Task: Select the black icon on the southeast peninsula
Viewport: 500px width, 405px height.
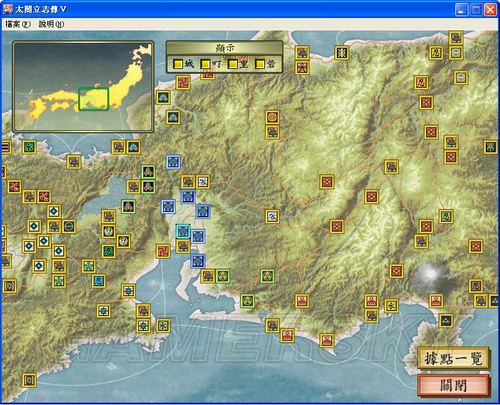Action: 446,320
